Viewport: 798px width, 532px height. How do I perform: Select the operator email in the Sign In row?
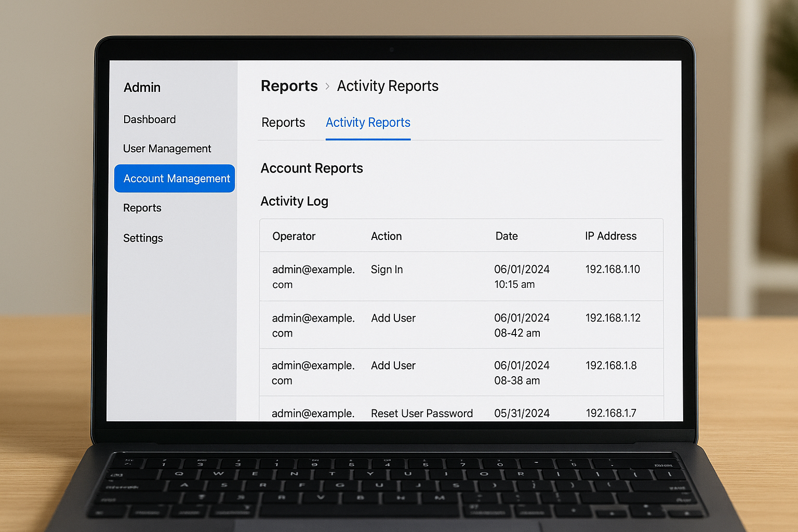[313, 277]
